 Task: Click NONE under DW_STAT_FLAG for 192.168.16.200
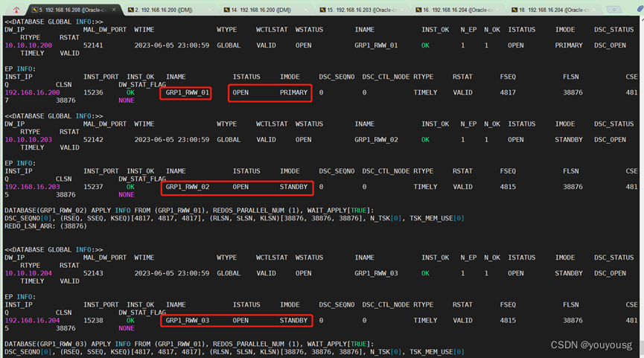point(127,100)
